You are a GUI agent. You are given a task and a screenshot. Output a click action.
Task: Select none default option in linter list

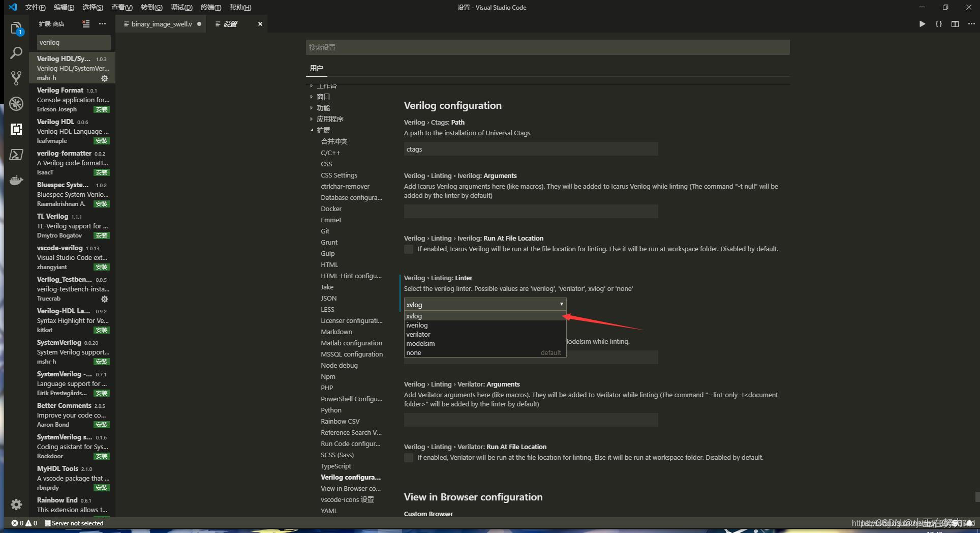coord(485,352)
